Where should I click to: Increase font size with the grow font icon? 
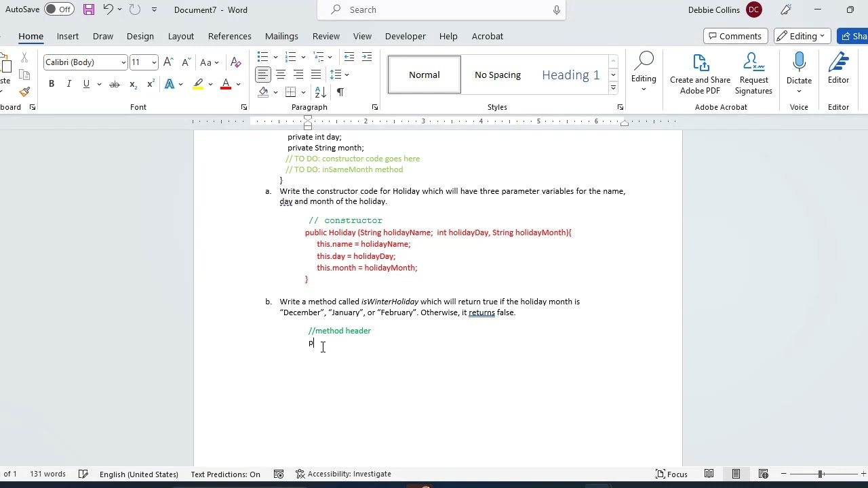[x=168, y=62]
